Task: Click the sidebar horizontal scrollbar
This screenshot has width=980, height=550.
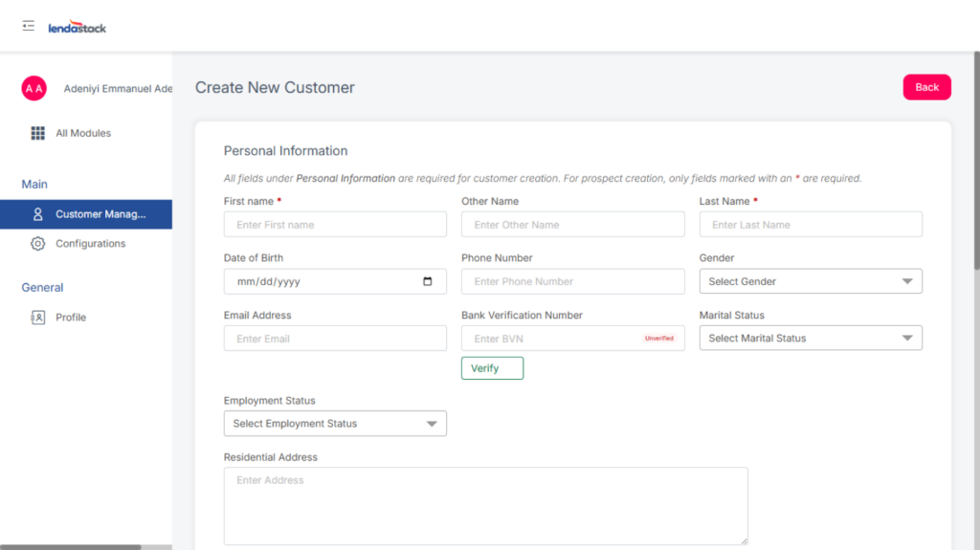Action: tap(71, 546)
